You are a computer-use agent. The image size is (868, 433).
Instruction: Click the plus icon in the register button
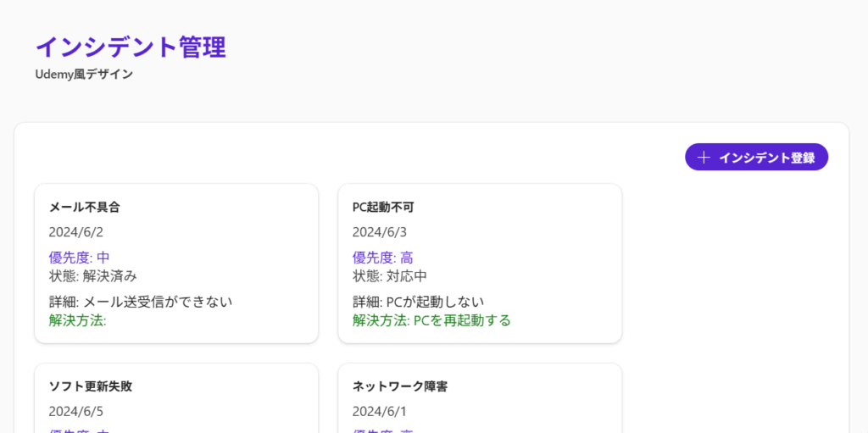(703, 158)
